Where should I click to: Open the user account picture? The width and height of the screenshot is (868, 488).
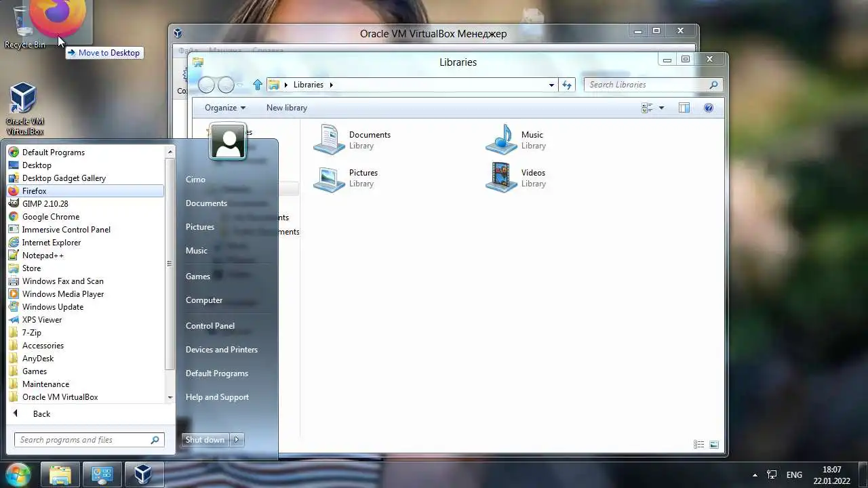(228, 142)
